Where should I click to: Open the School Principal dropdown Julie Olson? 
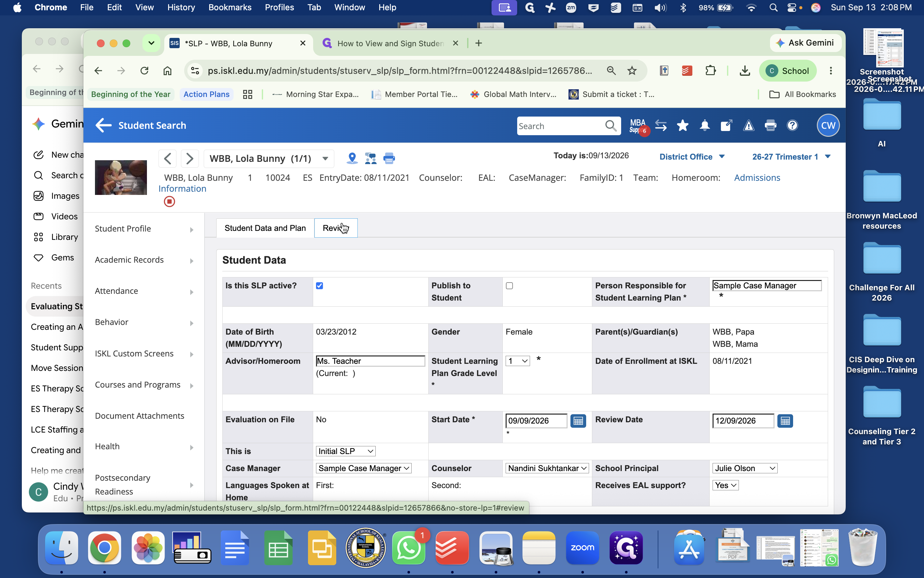[745, 468]
